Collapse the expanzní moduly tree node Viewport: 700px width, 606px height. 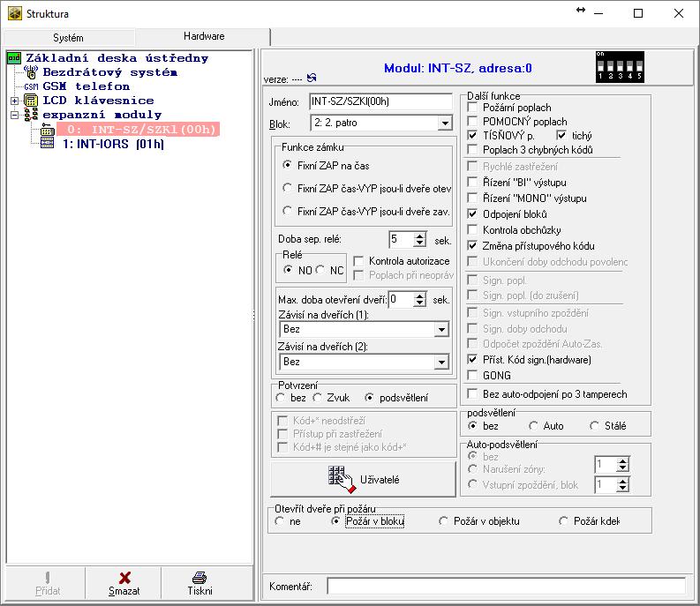tap(15, 116)
